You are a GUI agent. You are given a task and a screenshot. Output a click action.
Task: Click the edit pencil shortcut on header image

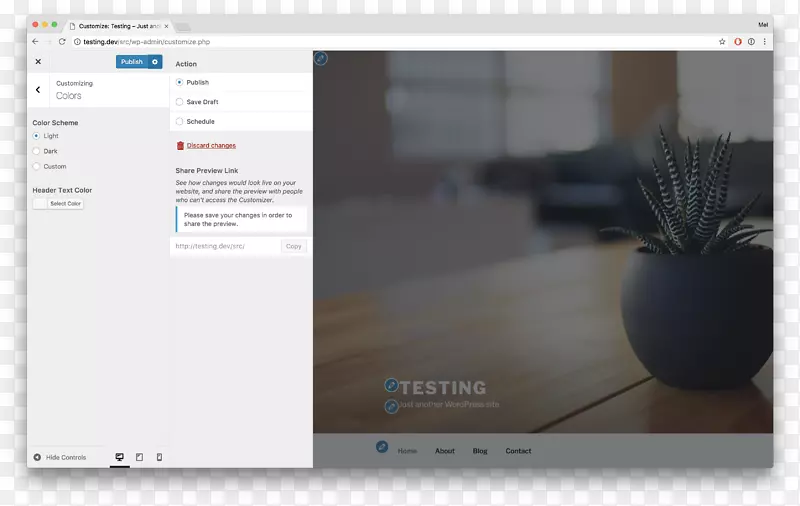click(321, 58)
